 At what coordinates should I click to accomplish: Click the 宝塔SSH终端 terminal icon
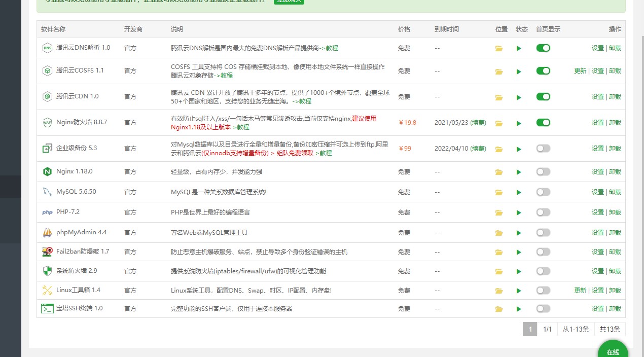[x=47, y=308]
